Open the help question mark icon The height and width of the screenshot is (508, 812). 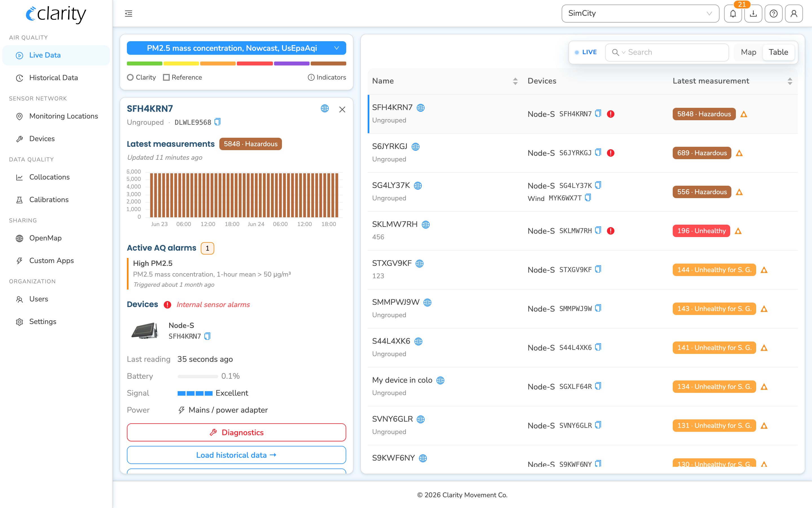(x=773, y=14)
